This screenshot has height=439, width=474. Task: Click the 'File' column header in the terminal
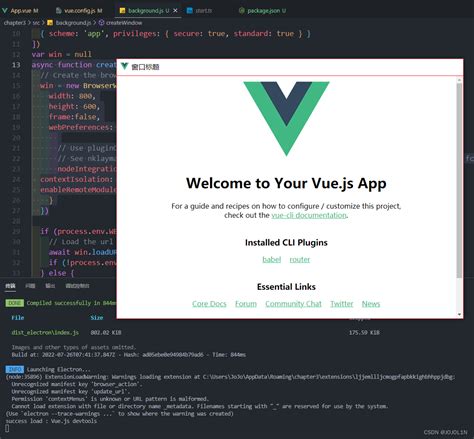(18, 318)
